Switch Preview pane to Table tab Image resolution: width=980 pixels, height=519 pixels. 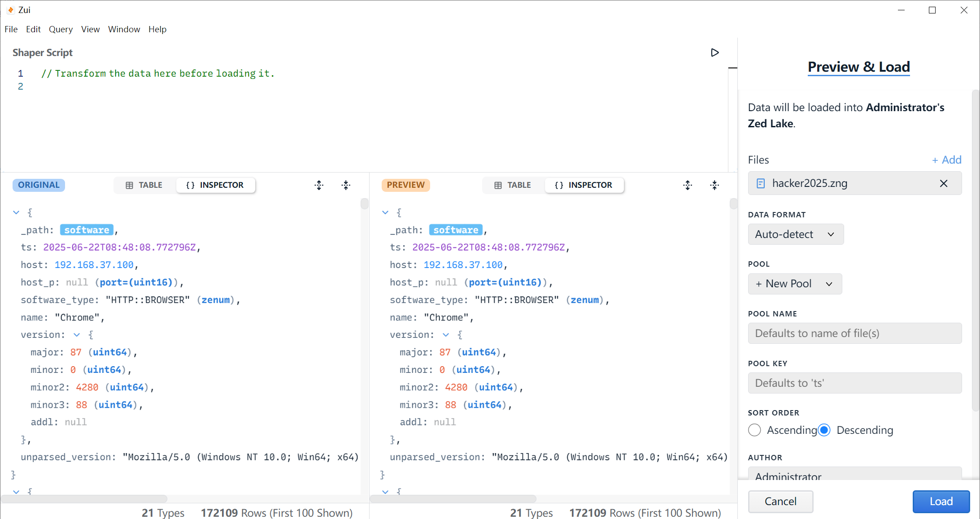pos(513,185)
